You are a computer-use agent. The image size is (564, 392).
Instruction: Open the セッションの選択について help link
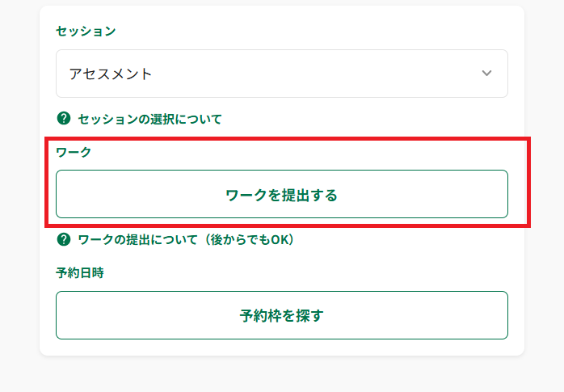[149, 119]
